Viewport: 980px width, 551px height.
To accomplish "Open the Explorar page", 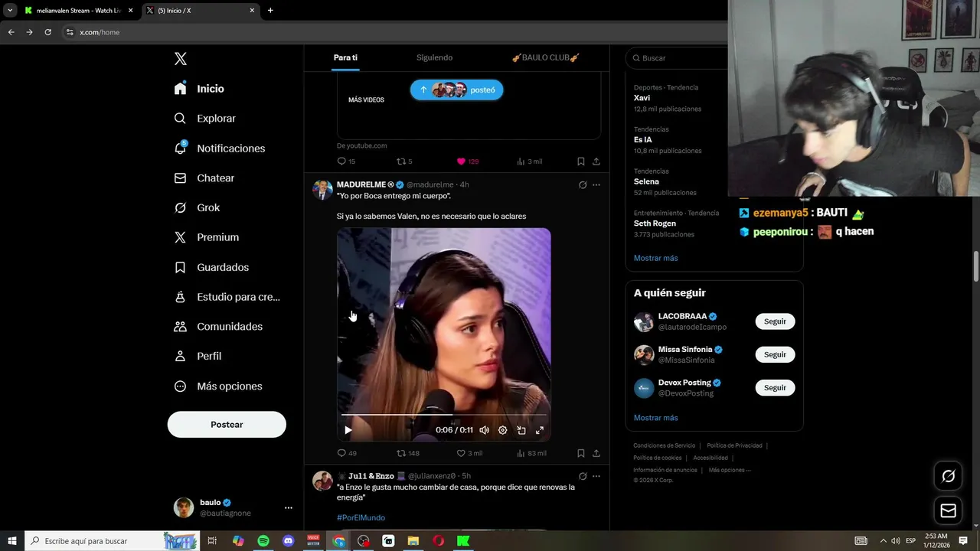I will coord(204,119).
